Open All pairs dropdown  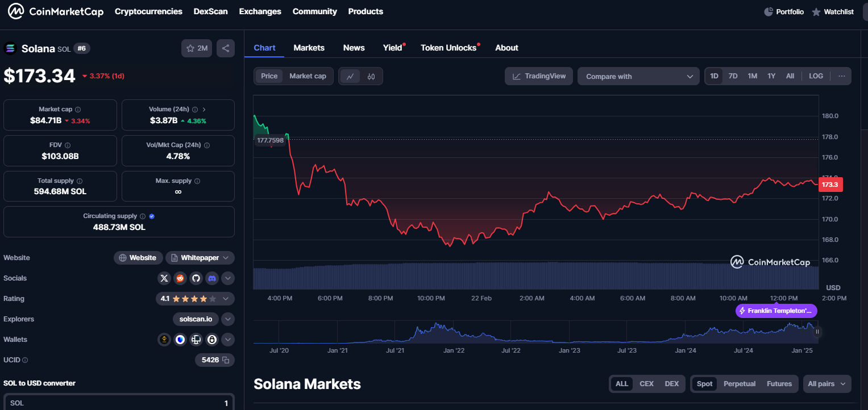(827, 384)
